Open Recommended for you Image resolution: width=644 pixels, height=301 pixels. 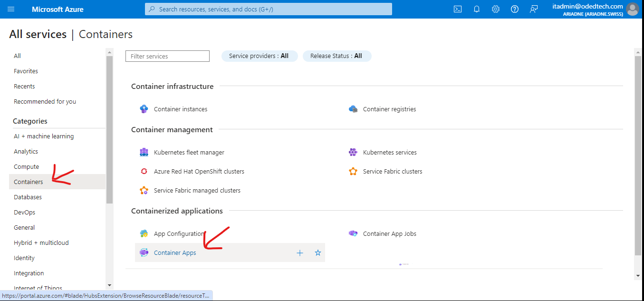click(x=45, y=101)
